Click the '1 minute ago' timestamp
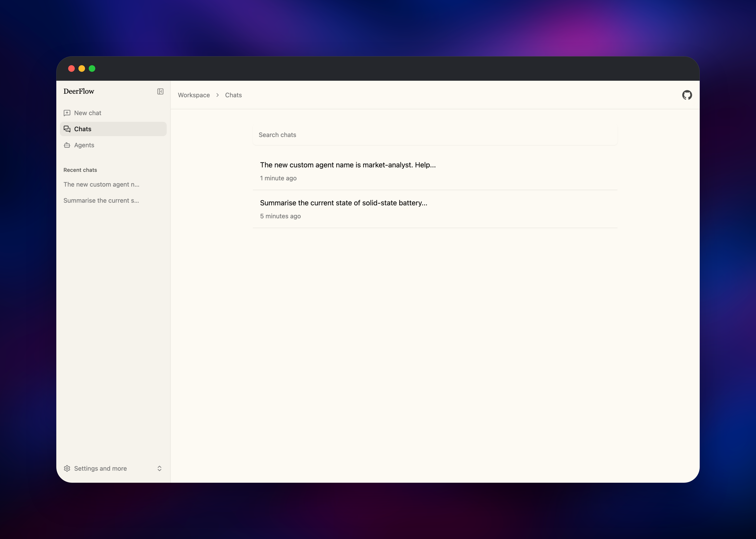756x539 pixels. pos(278,178)
